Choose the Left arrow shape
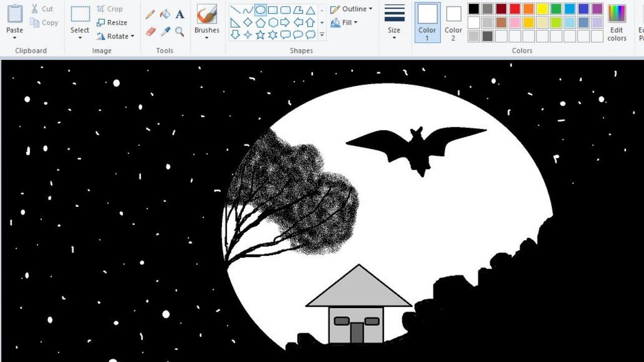Image resolution: width=644 pixels, height=362 pixels. point(298,22)
